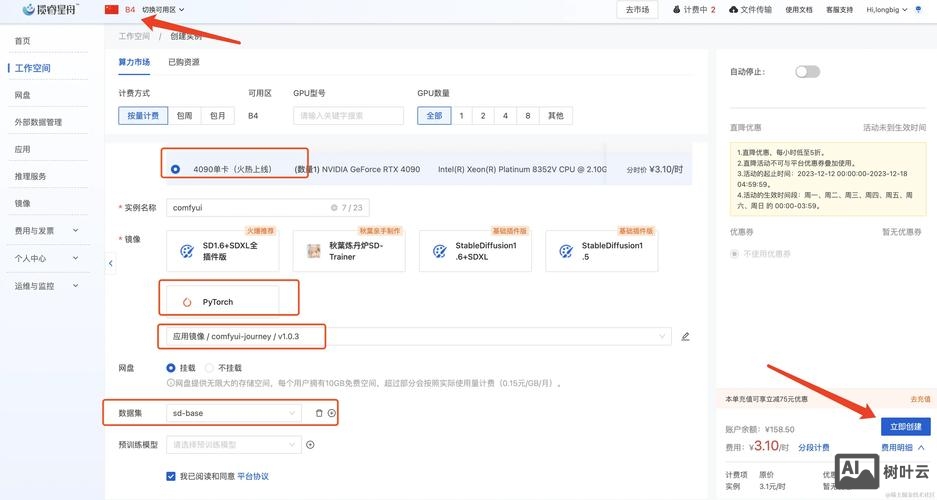Collapse the 费用明细 details
Screen dimensions: 937x500
(x=903, y=447)
